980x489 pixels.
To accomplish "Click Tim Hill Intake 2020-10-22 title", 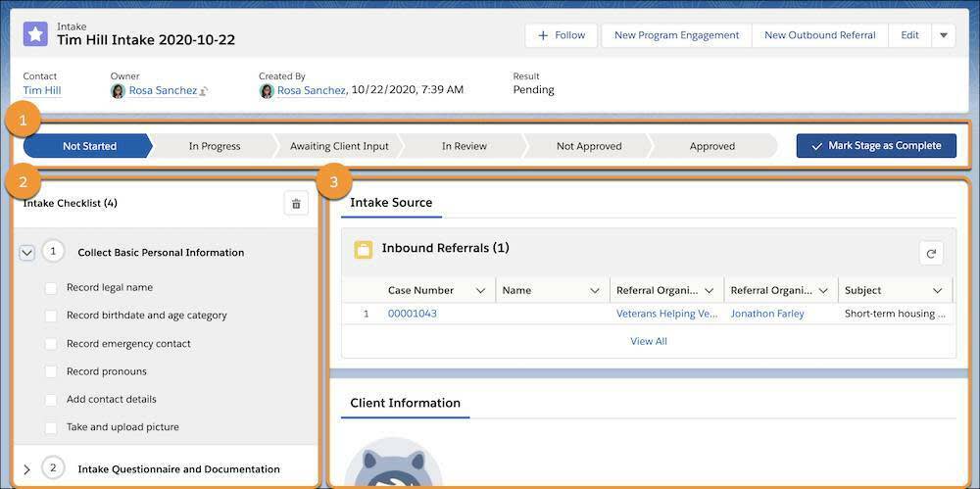I will pyautogui.click(x=146, y=40).
